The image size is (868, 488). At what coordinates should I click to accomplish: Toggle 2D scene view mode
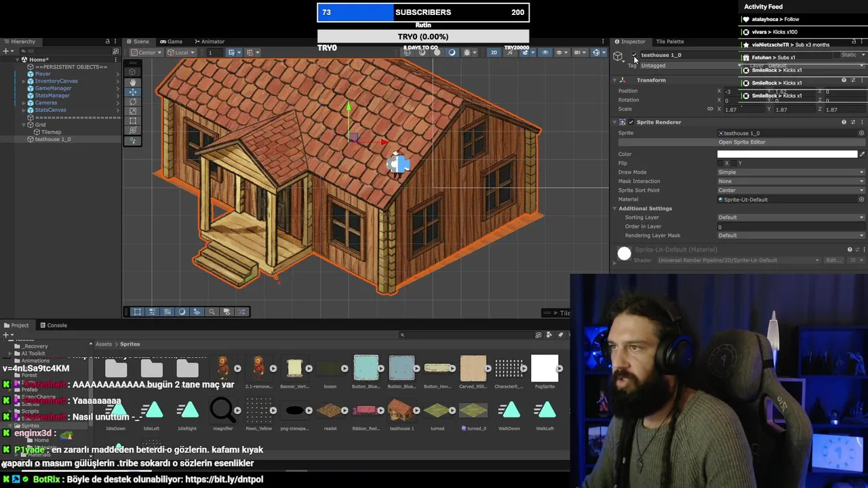(x=494, y=52)
